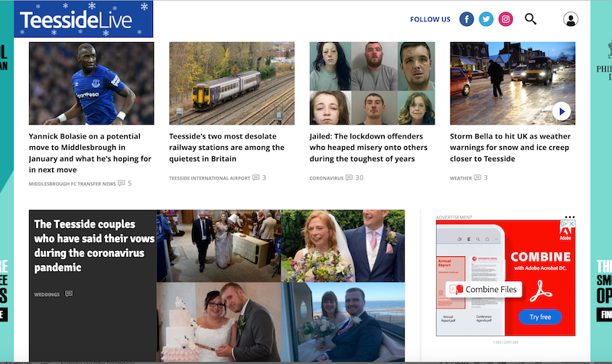This screenshot has height=364, width=612.
Task: Open the three-dot menu above the advertisement
Action: click(x=569, y=217)
